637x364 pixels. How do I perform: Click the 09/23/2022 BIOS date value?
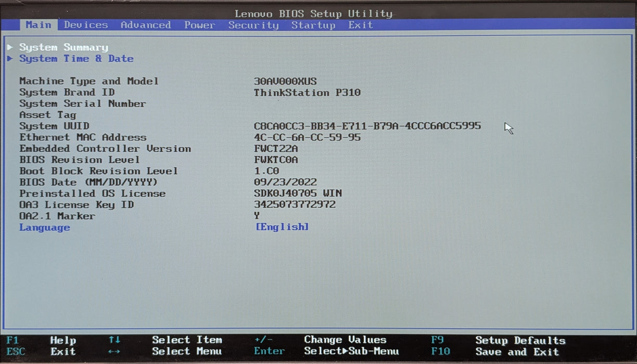(x=285, y=183)
